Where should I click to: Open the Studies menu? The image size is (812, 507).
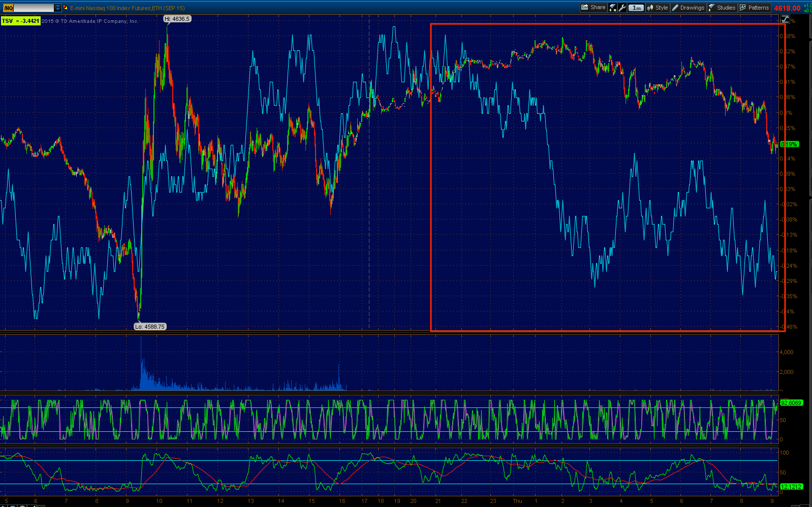pyautogui.click(x=722, y=8)
